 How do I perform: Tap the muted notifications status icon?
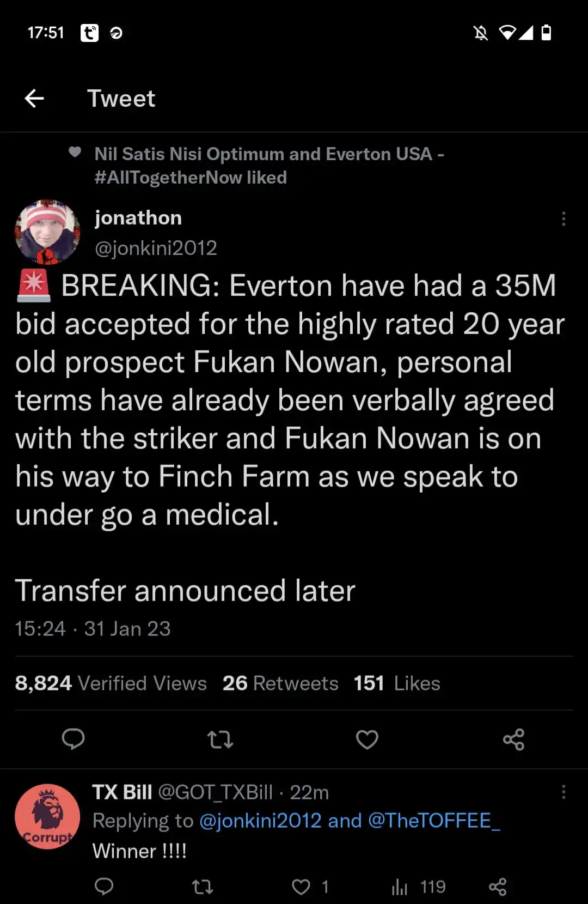click(481, 33)
